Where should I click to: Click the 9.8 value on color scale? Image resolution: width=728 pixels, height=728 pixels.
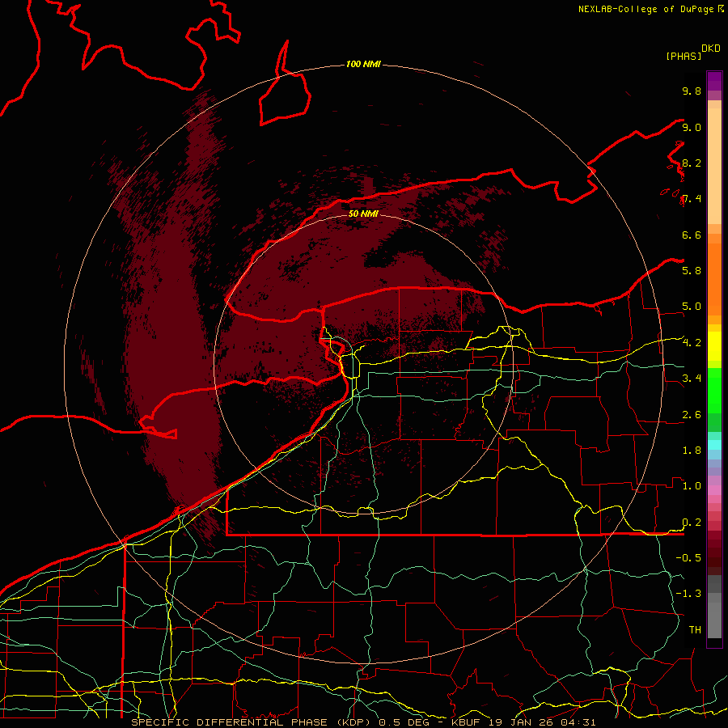[692, 91]
